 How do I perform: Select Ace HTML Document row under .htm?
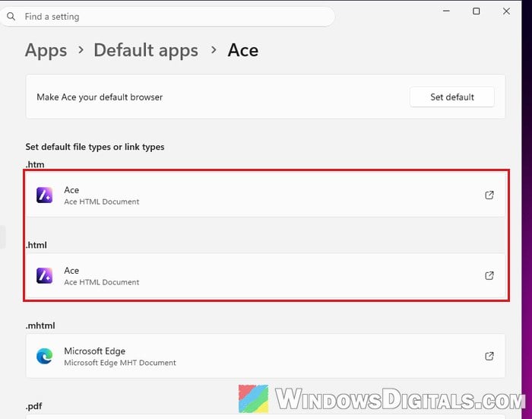coord(265,195)
